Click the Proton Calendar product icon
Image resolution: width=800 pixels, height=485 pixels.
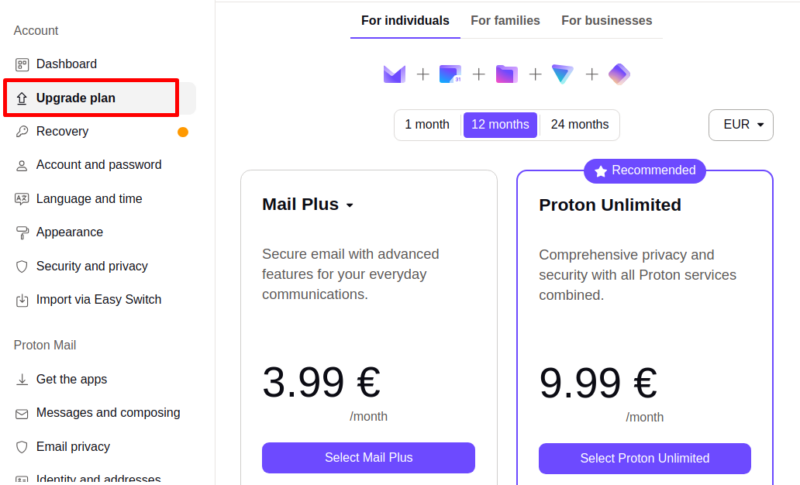450,74
